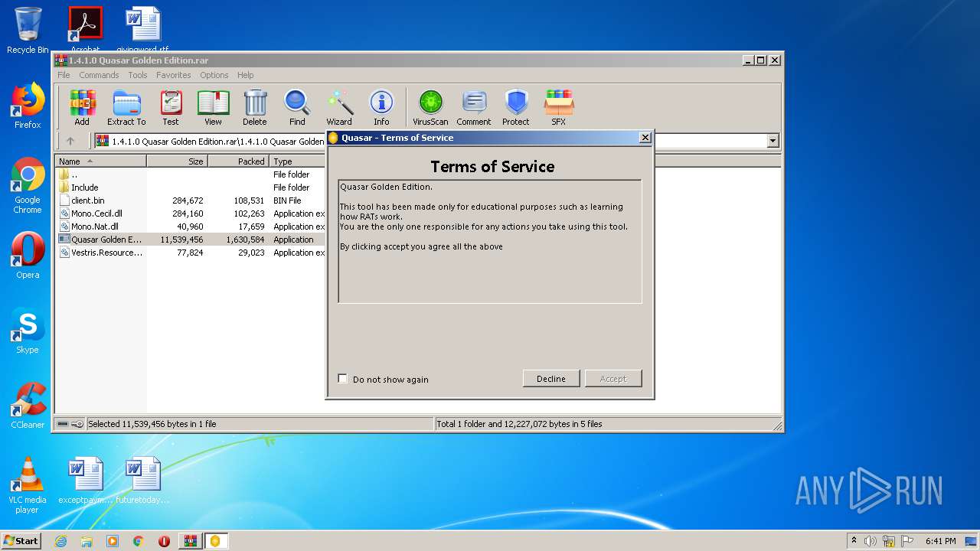Click the taskbar clock showing 6:41 PM
The height and width of the screenshot is (551, 980).
[940, 541]
